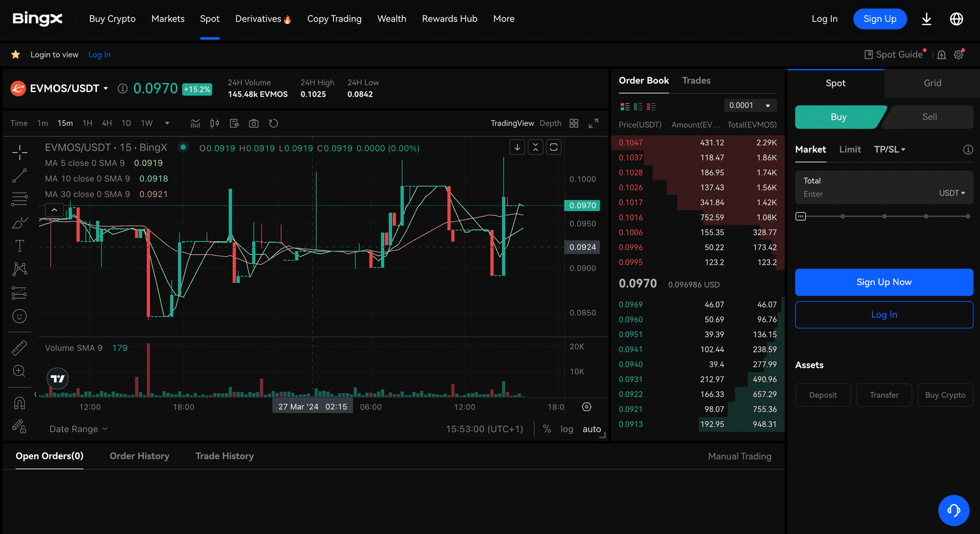The width and height of the screenshot is (980, 534).
Task: Take a chart screenshot with camera icon
Action: 254,123
